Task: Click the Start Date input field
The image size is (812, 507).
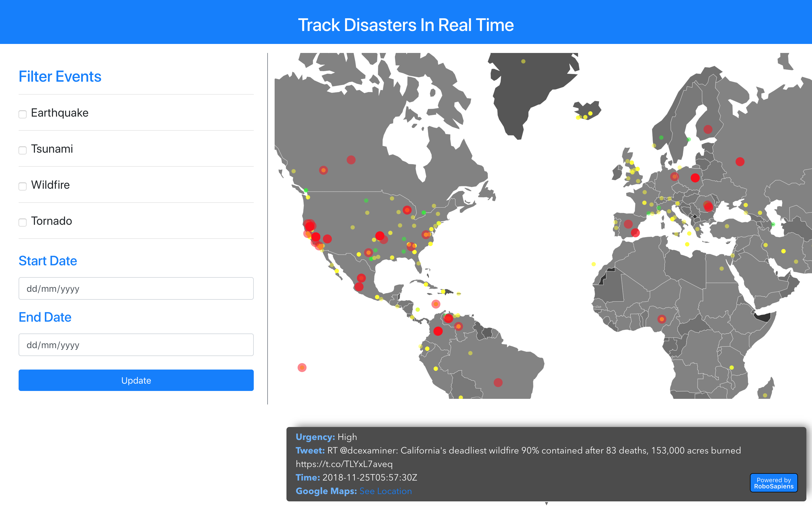Action: [x=136, y=288]
